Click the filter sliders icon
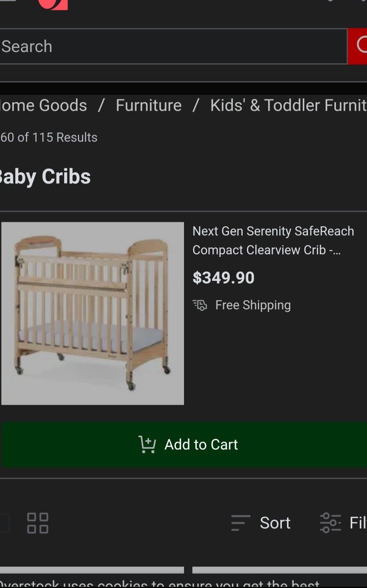The height and width of the screenshot is (588, 367). (x=330, y=523)
